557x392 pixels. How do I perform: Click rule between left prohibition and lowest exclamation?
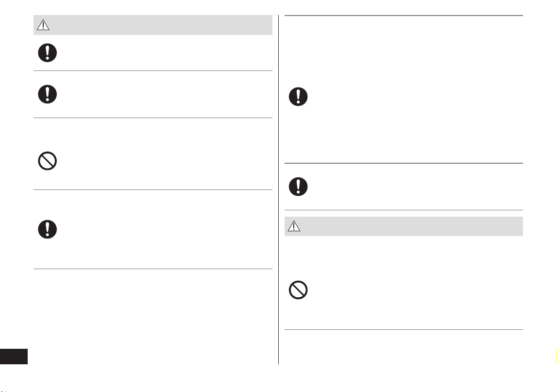(x=153, y=189)
